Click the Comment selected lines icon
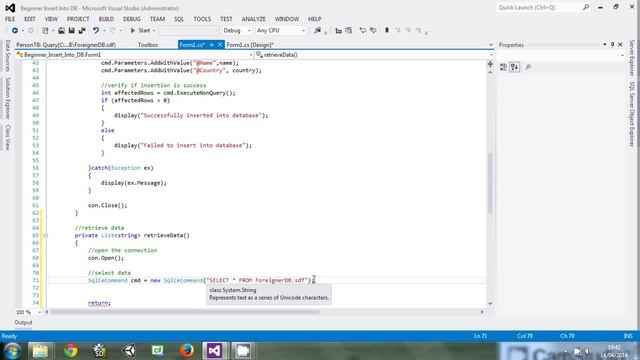This screenshot has width=640, height=360. [362, 31]
